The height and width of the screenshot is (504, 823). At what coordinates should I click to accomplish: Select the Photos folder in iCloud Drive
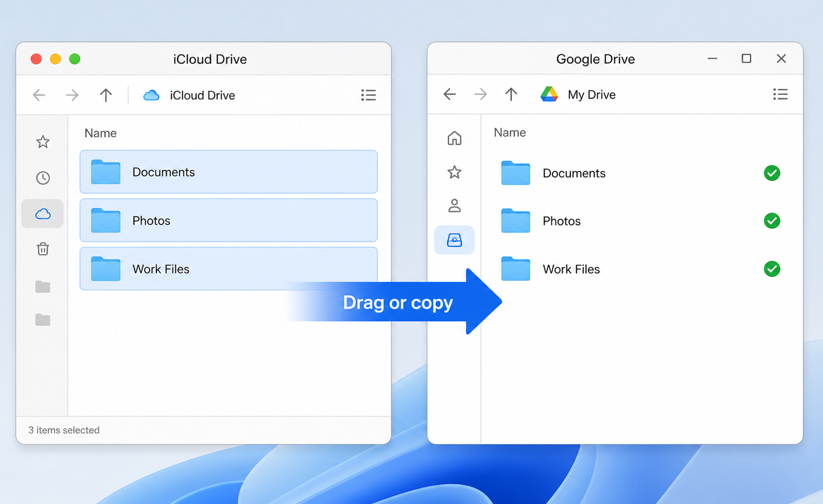click(229, 220)
